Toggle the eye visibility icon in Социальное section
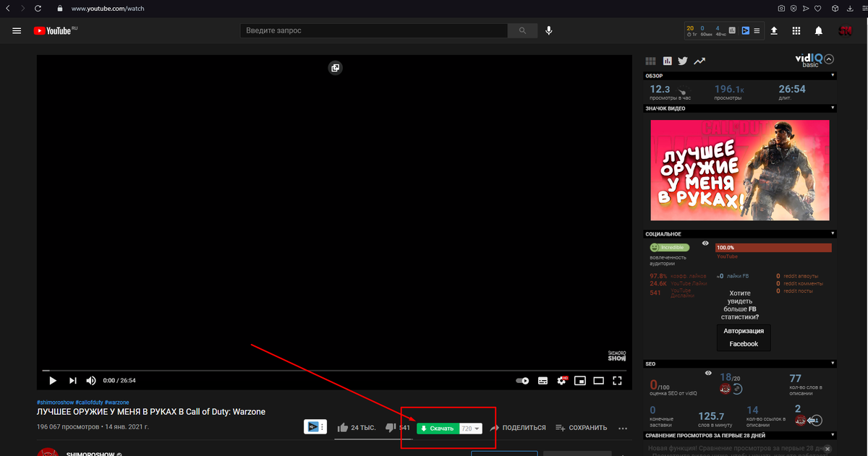 click(x=707, y=244)
